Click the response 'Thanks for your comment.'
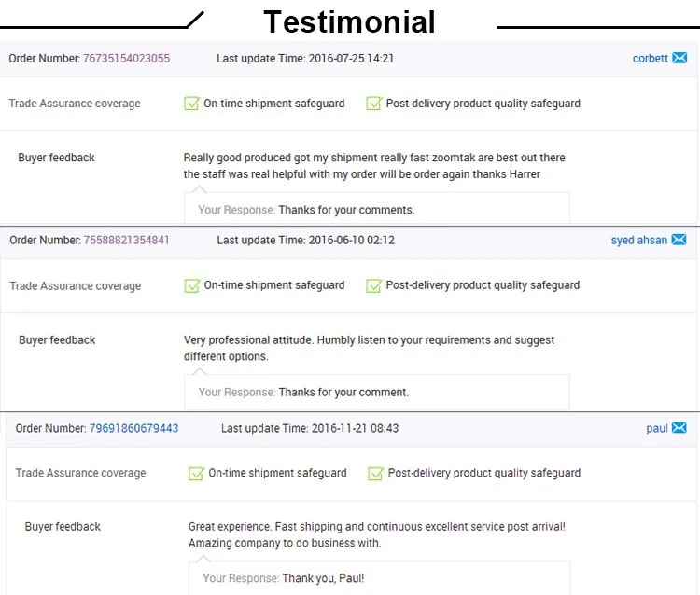 [343, 392]
